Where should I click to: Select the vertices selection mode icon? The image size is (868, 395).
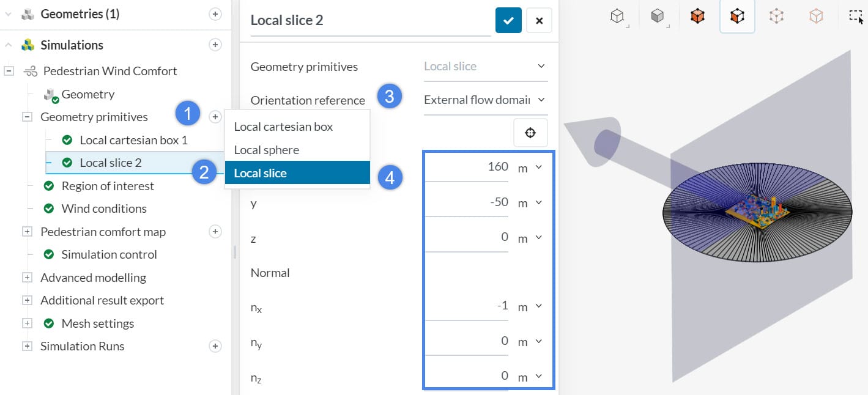click(x=776, y=16)
